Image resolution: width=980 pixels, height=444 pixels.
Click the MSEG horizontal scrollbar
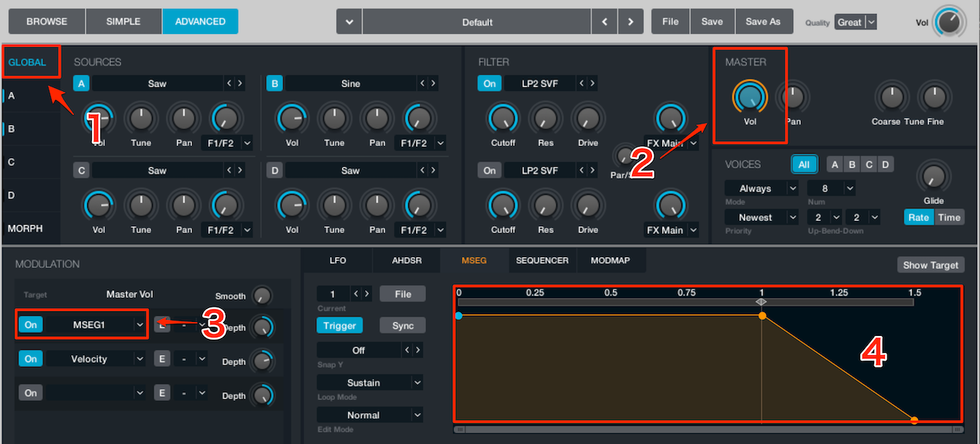pos(708,429)
